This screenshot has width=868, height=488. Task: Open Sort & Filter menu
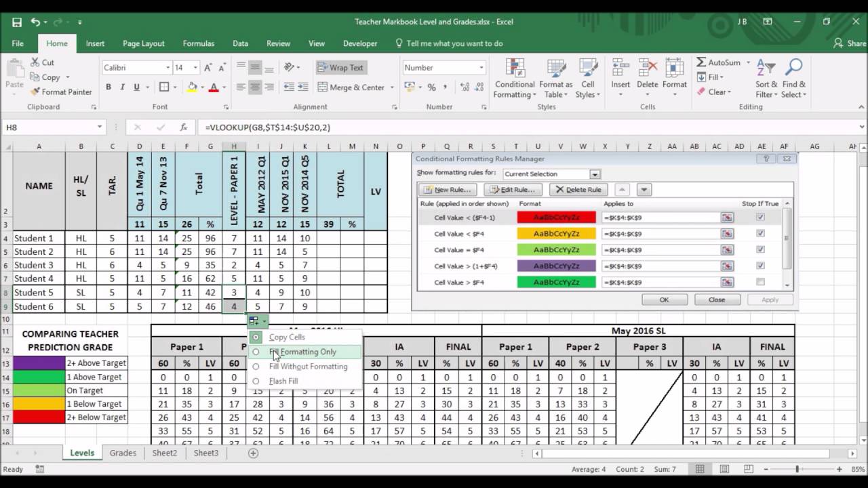766,78
